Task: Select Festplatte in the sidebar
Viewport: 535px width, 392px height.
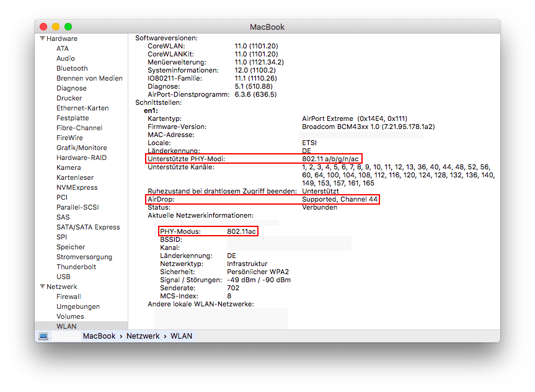Action: [73, 118]
